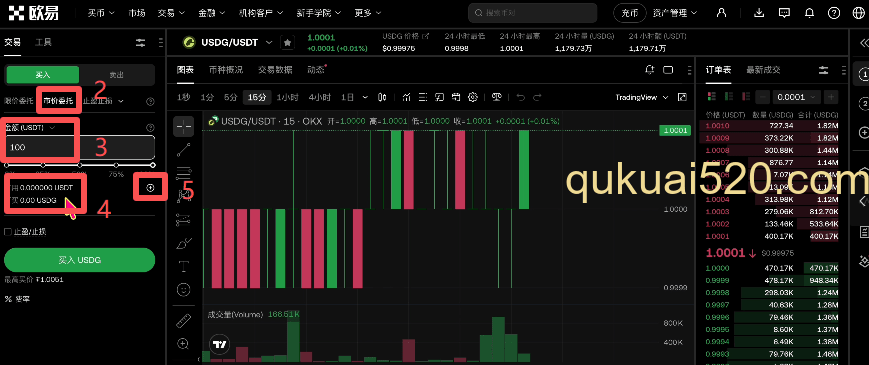Click the coin search box
Viewport: 869px width, 365px height.
click(x=532, y=13)
